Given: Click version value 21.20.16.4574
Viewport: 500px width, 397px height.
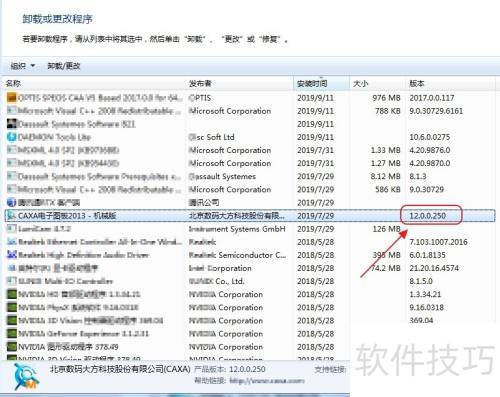Looking at the screenshot, I should tap(434, 268).
